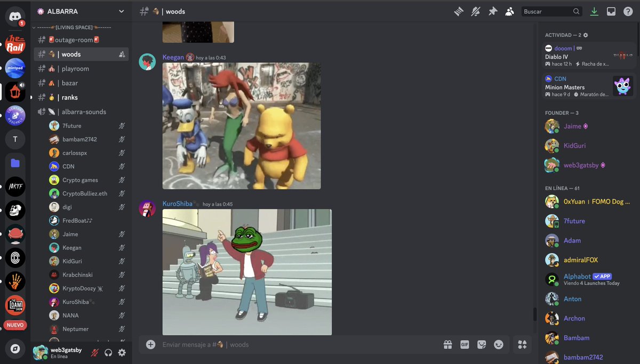
Task: Open pinned messages
Action: [x=493, y=11]
